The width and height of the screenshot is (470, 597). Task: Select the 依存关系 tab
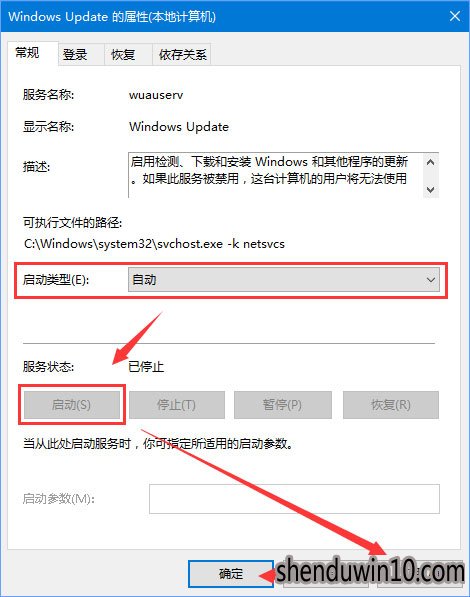click(x=182, y=54)
